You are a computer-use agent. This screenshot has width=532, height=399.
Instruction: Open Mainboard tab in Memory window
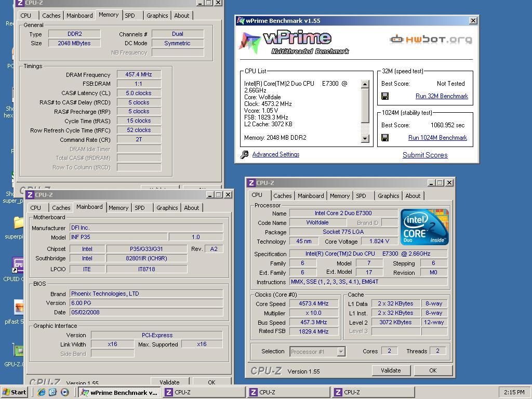pyautogui.click(x=79, y=16)
